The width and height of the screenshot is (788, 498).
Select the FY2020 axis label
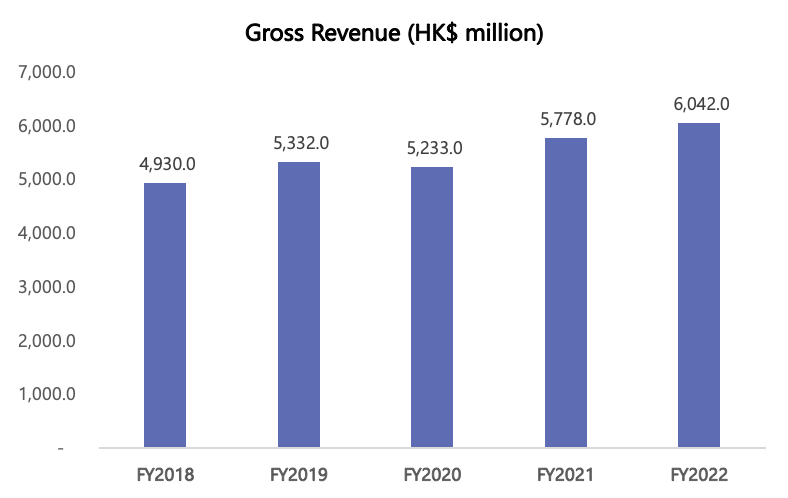click(432, 475)
